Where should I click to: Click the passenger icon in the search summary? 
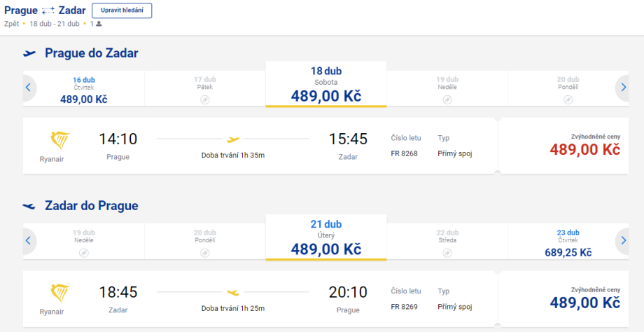tap(99, 24)
